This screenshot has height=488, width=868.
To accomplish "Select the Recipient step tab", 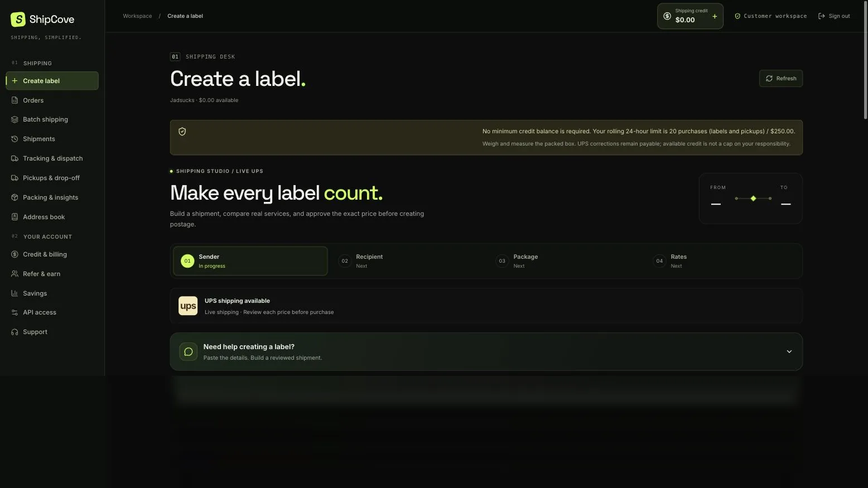I will [407, 261].
